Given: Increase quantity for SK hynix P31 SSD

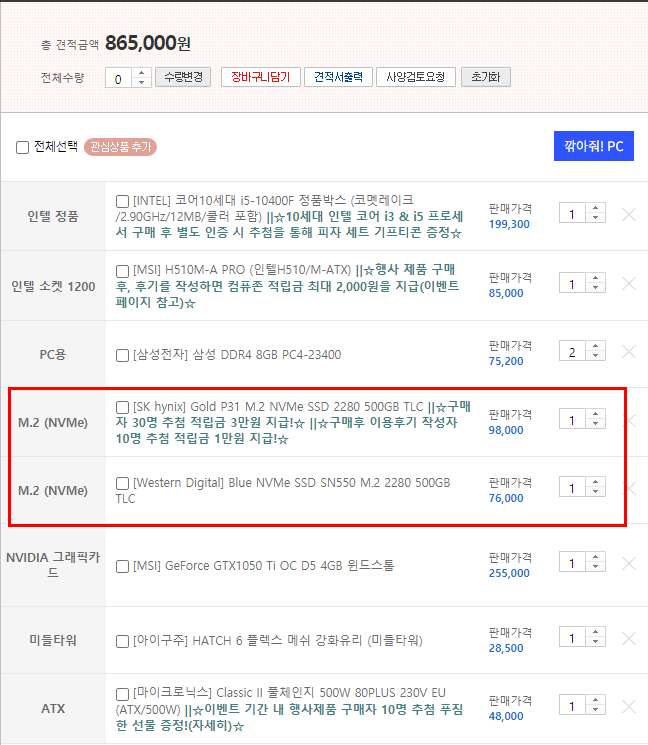Looking at the screenshot, I should (595, 413).
